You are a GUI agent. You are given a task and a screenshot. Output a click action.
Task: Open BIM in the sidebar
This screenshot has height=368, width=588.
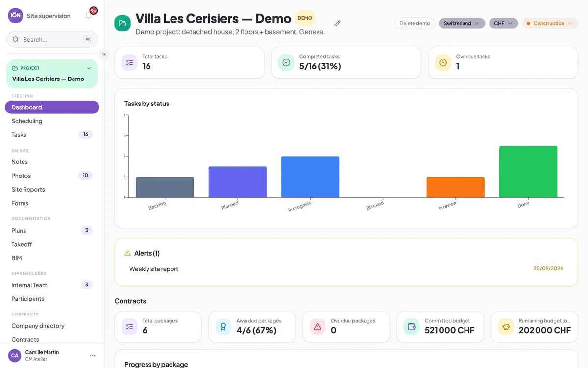pyautogui.click(x=52, y=258)
